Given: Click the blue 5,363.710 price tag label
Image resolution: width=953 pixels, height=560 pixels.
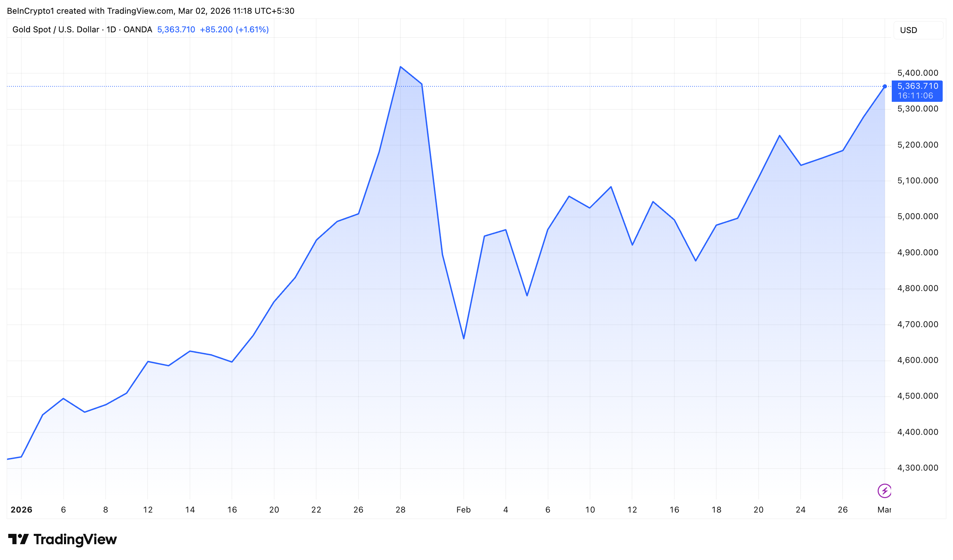Looking at the screenshot, I should 917,86.
